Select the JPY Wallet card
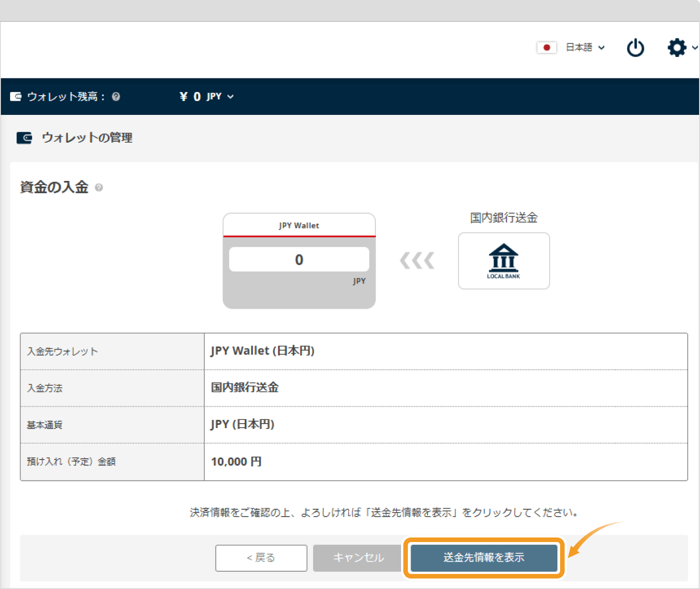Image resolution: width=700 pixels, height=589 pixels. [299, 261]
